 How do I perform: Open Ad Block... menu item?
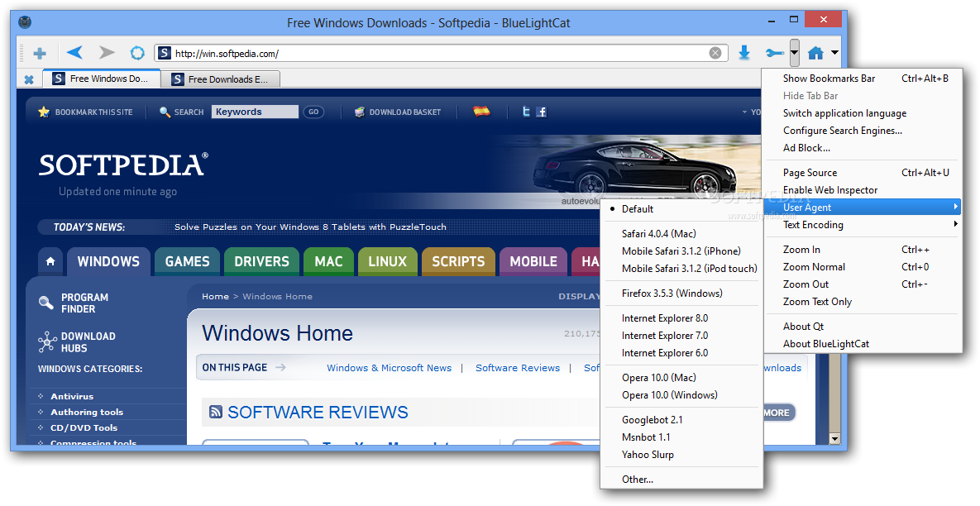tap(864, 148)
